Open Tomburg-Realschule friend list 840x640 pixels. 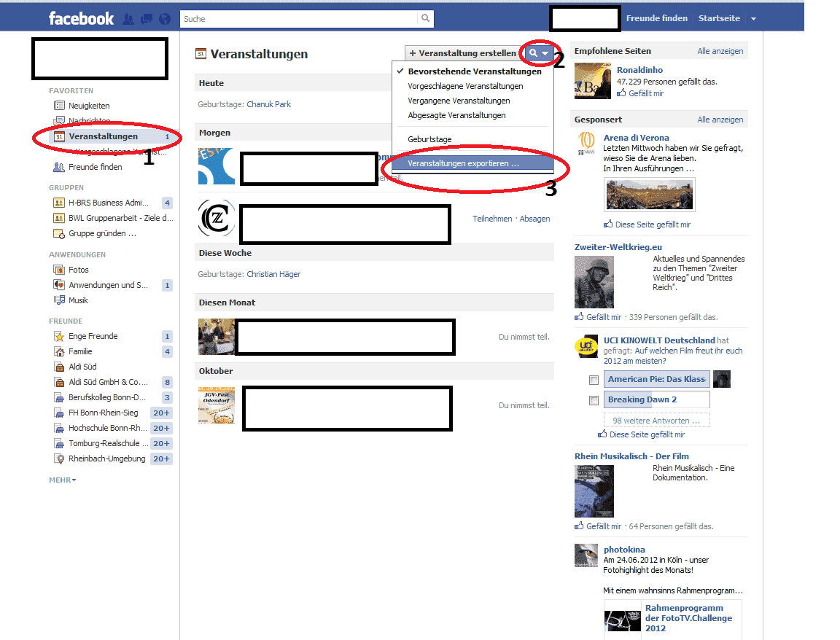(108, 443)
